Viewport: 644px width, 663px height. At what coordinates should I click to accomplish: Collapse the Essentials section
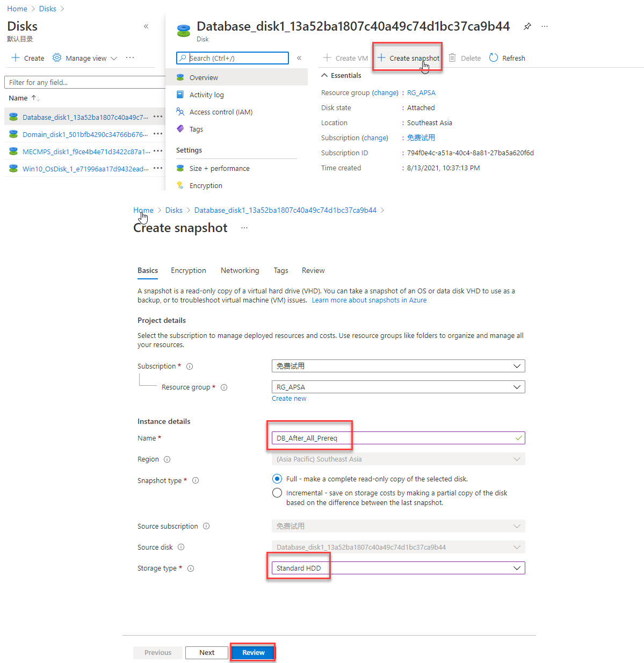(324, 75)
